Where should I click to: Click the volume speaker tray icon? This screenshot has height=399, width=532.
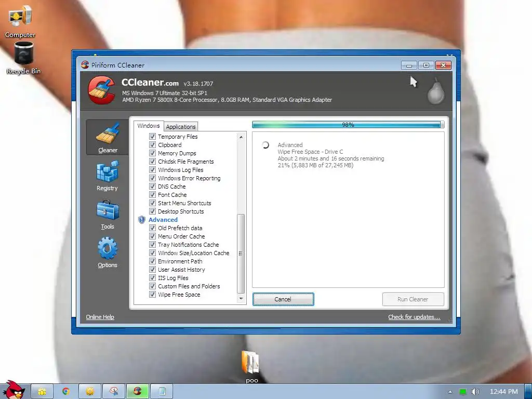(475, 392)
